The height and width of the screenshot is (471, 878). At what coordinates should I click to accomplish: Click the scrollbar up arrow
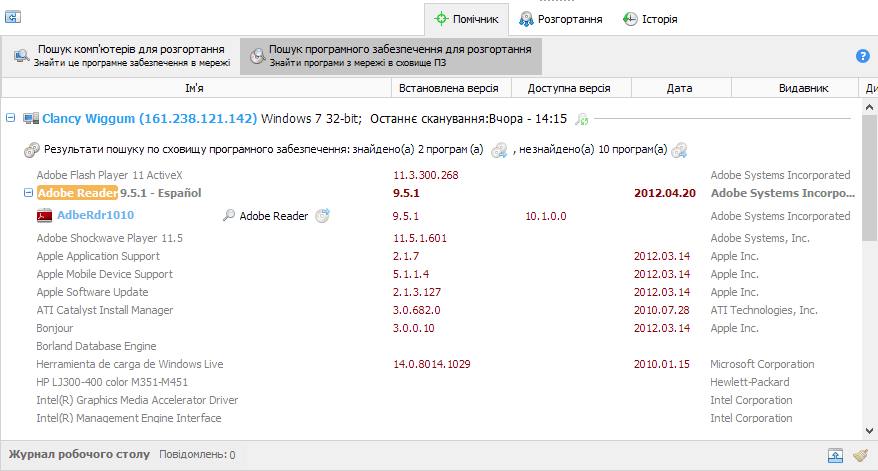[869, 107]
